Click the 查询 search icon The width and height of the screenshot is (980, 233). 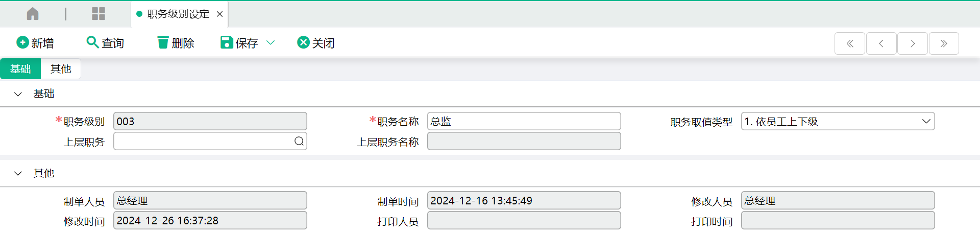pos(92,42)
